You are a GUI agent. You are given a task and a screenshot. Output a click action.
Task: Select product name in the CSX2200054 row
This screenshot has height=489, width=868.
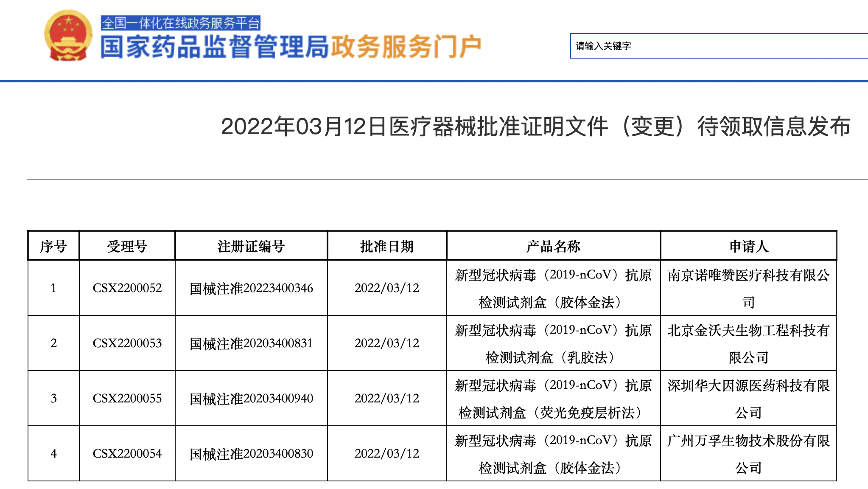pyautogui.click(x=553, y=454)
